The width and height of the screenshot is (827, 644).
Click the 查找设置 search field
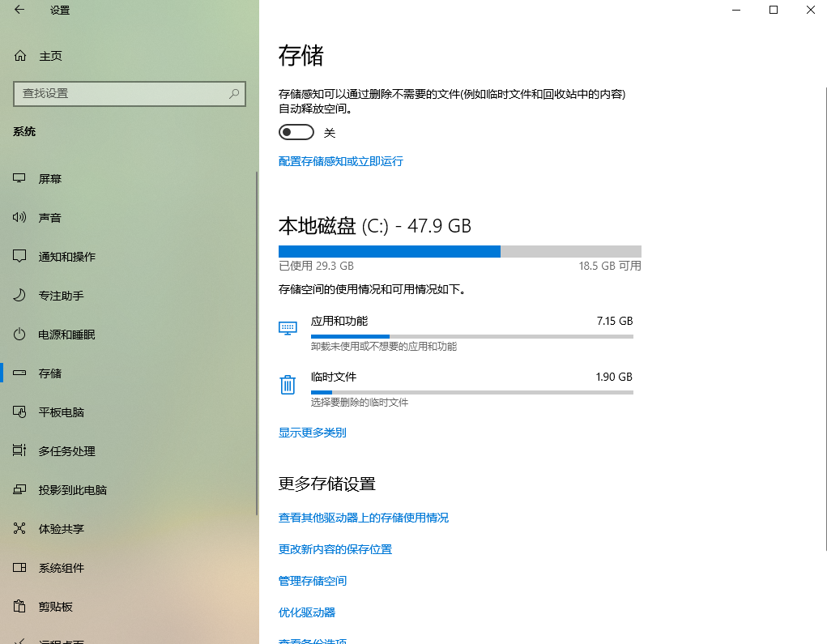130,94
